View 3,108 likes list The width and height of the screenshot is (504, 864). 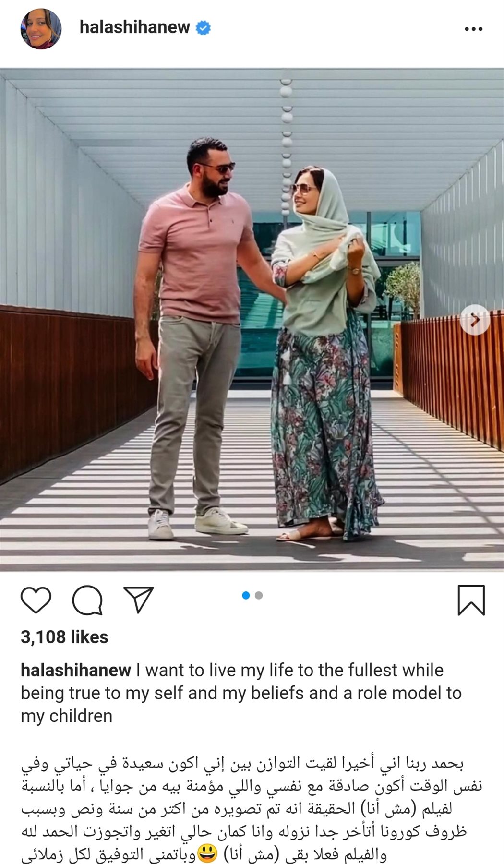point(64,637)
